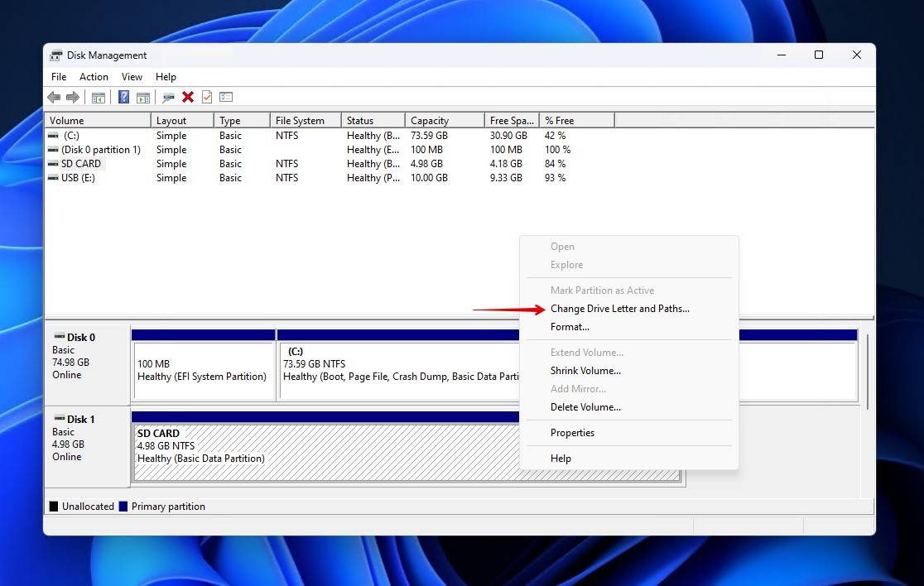
Task: Click the checklist settings toolbar icon
Action: tap(226, 98)
